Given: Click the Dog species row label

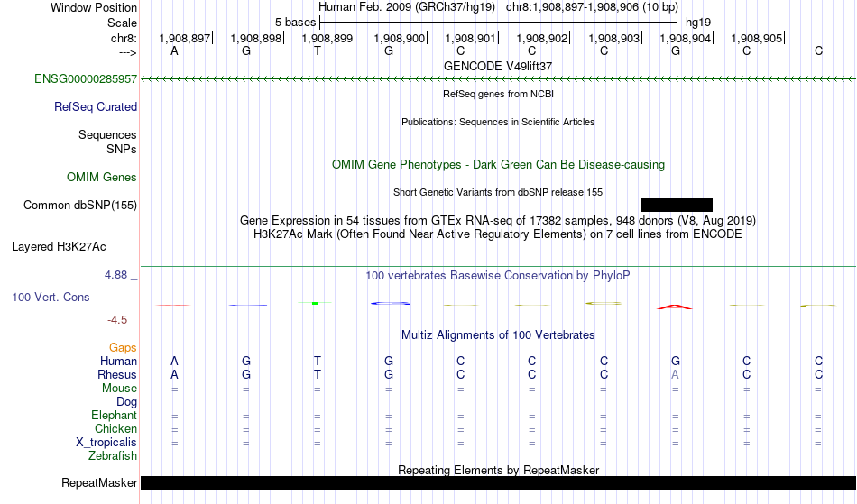Looking at the screenshot, I should tap(126, 402).
